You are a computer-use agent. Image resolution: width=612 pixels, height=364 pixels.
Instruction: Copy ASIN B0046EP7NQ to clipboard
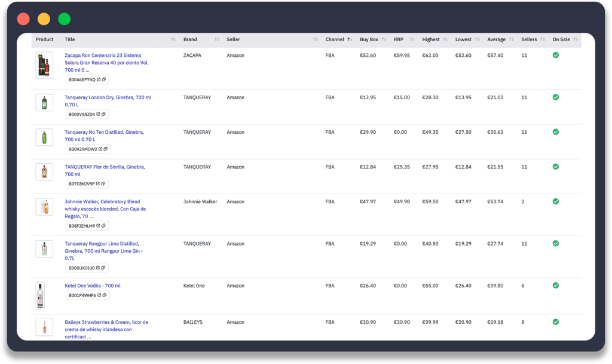104,79
